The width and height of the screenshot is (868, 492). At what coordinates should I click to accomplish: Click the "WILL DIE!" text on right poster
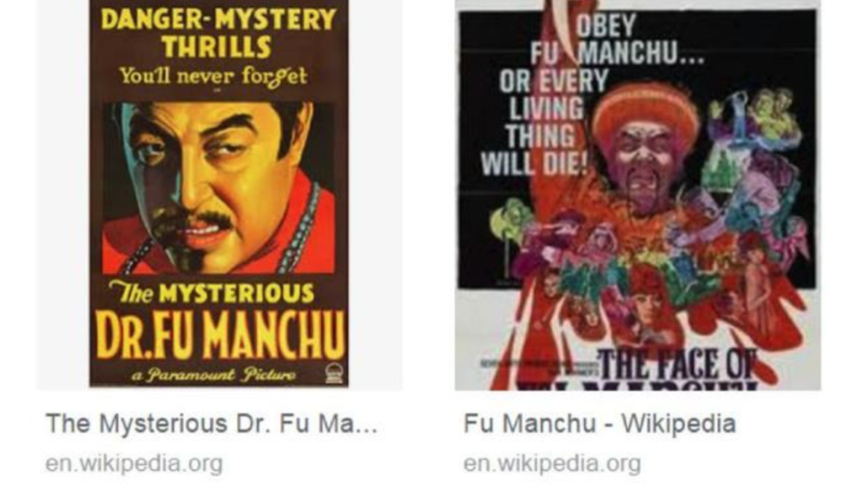click(x=534, y=164)
